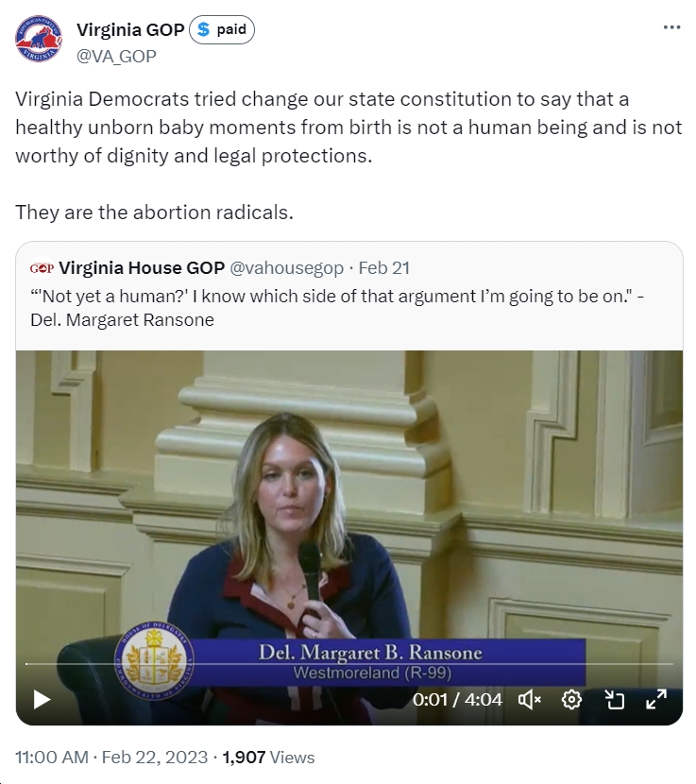Click the Virginia GOP profile avatar
The width and height of the screenshot is (696, 784).
click(x=39, y=39)
